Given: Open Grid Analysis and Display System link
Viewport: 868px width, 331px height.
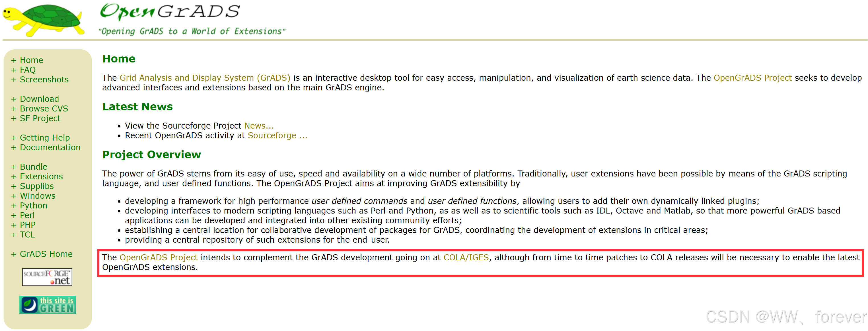Looking at the screenshot, I should (205, 78).
